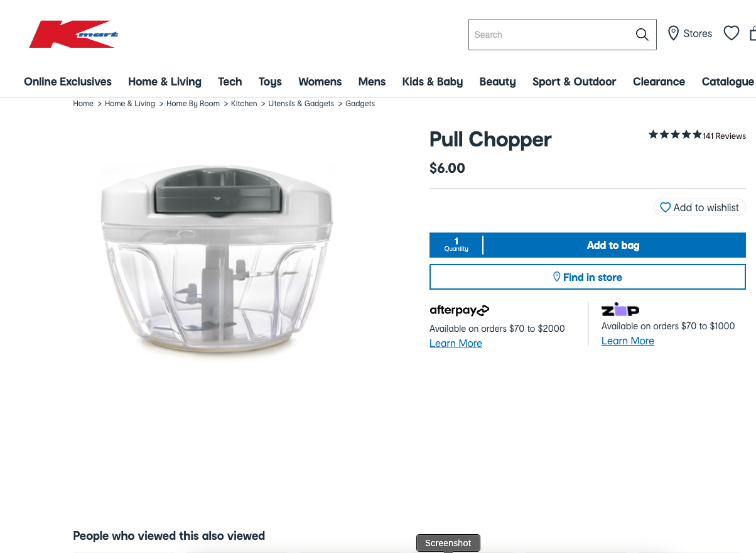Screen dimensions: 756x553
Task: Click the Kmart logo
Action: (x=73, y=34)
